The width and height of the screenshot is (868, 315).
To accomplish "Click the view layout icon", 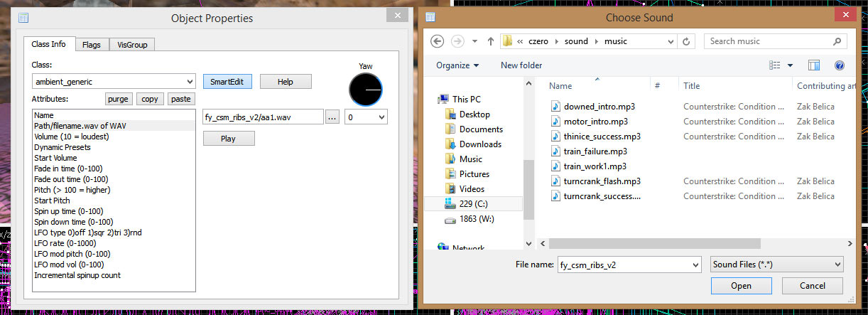I will point(776,65).
